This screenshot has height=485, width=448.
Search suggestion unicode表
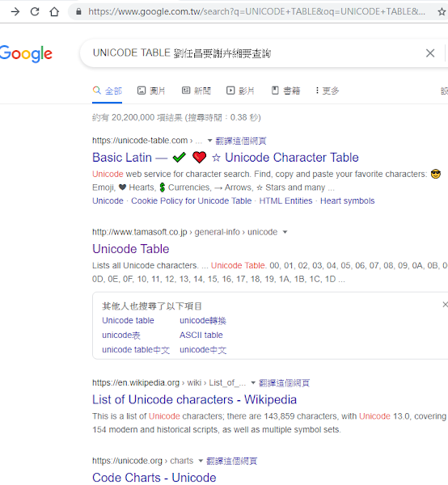click(x=121, y=335)
